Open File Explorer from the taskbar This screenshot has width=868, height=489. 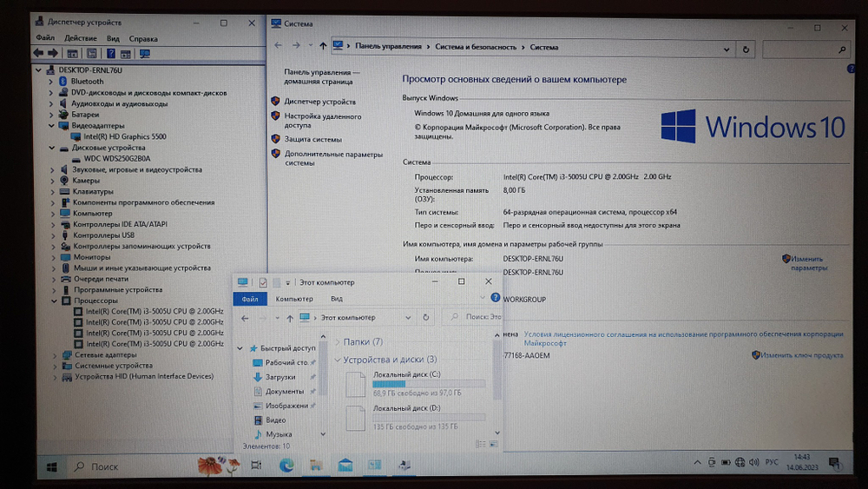[x=316, y=466]
